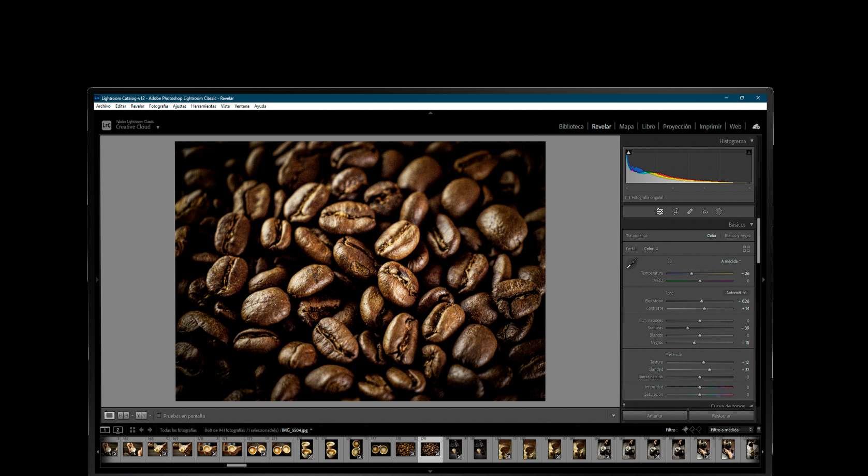The width and height of the screenshot is (868, 476).
Task: Select the Healing bandage tool
Action: coord(690,212)
